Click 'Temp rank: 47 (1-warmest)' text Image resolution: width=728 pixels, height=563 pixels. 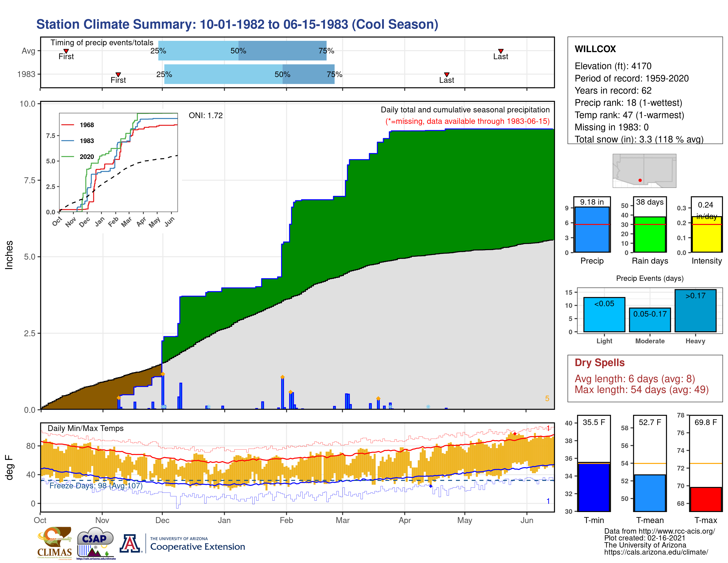click(x=629, y=115)
